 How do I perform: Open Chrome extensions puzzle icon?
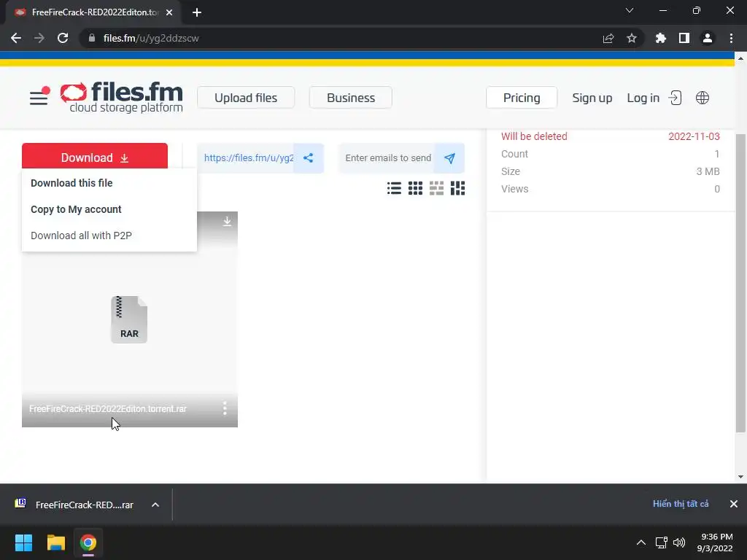tap(660, 38)
